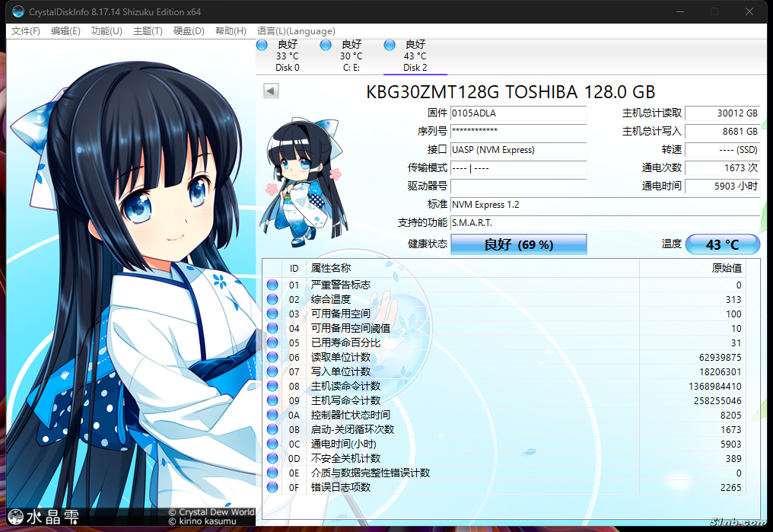
Task: Click status orb for attribute 03 可用备用空间
Action: point(272,314)
